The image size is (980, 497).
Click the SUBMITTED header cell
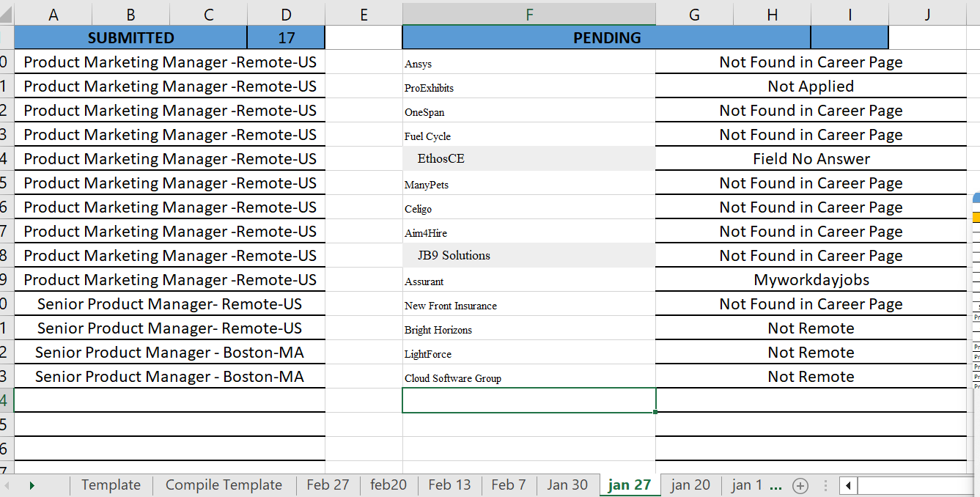pyautogui.click(x=130, y=38)
